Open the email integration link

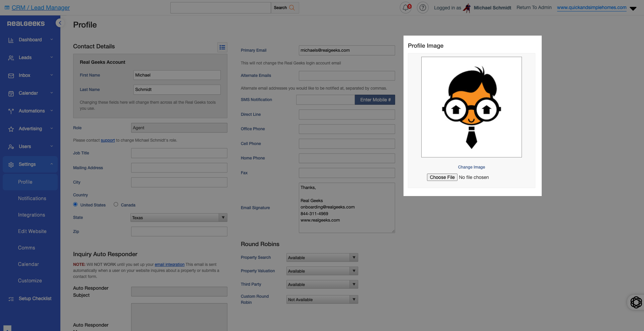(x=169, y=265)
